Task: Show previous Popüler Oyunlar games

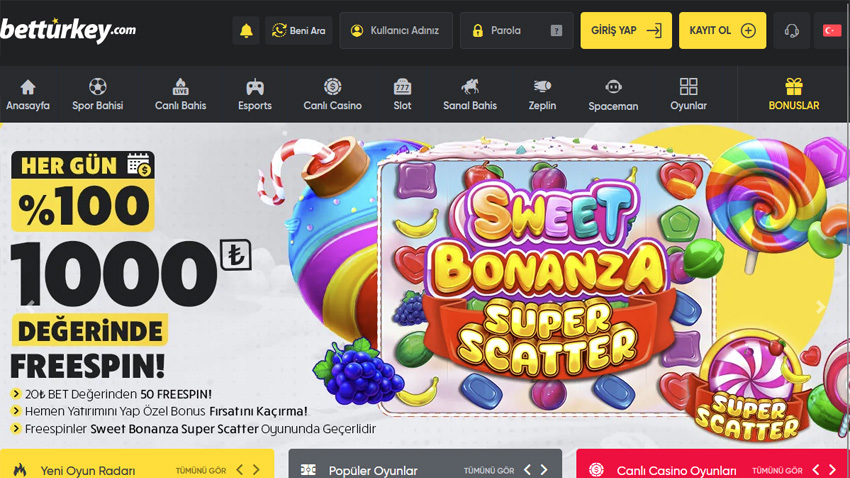Action: (x=527, y=470)
